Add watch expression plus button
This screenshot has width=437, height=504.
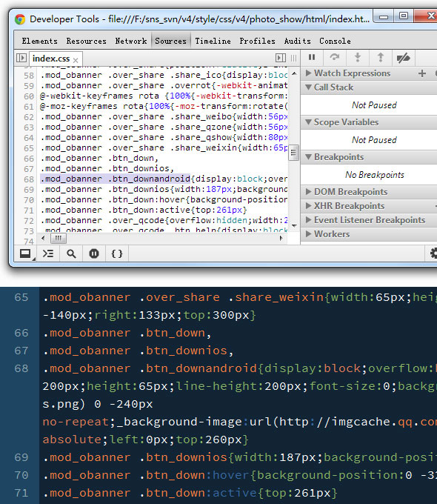click(422, 73)
